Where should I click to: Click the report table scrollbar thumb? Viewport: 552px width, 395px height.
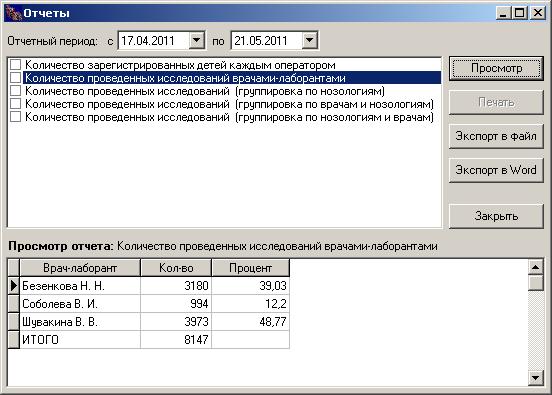pyautogui.click(x=535, y=283)
